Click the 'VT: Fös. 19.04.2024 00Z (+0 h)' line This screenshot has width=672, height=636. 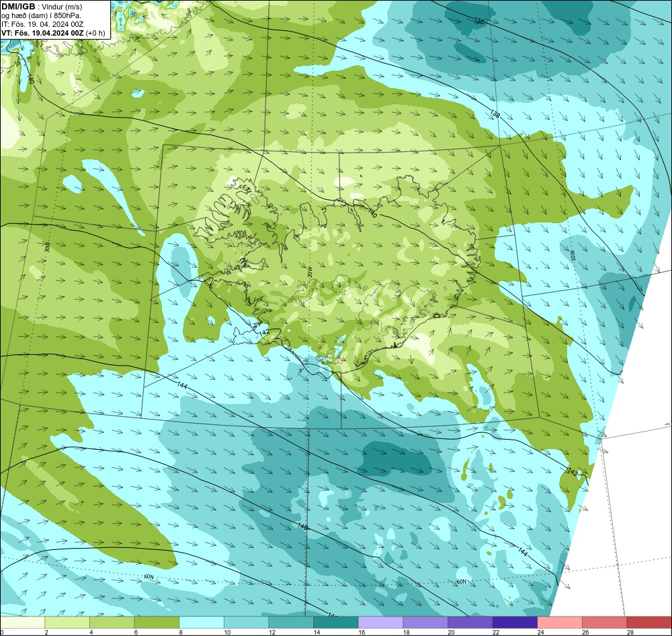[x=53, y=32]
